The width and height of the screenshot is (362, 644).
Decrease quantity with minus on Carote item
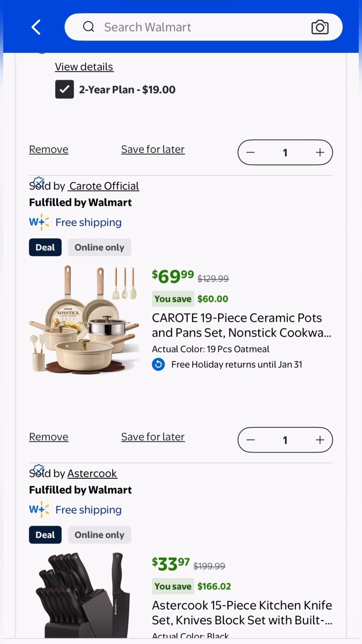(251, 440)
